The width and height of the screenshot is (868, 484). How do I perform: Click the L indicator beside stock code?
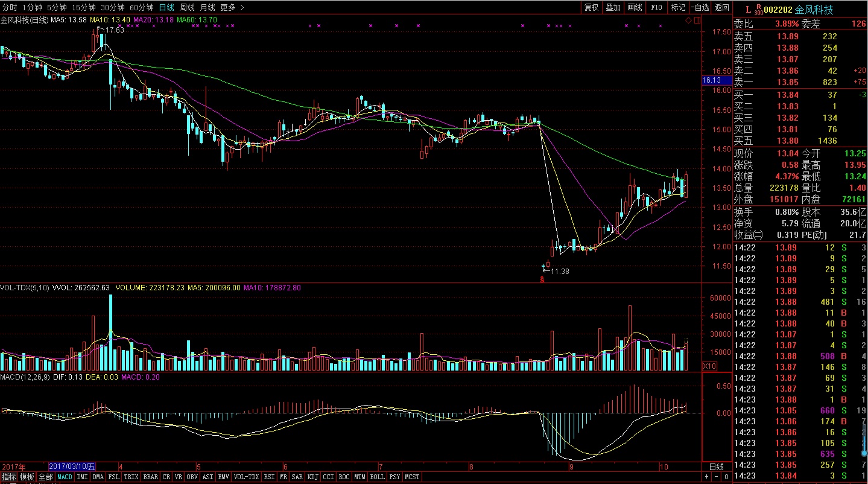pos(748,10)
